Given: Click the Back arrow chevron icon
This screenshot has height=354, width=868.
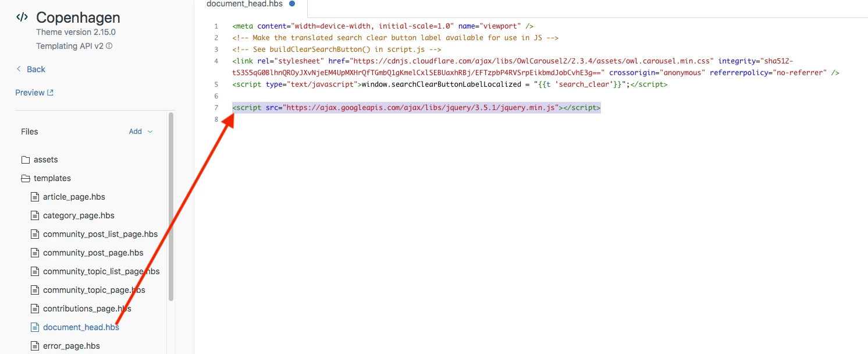Looking at the screenshot, I should point(19,69).
